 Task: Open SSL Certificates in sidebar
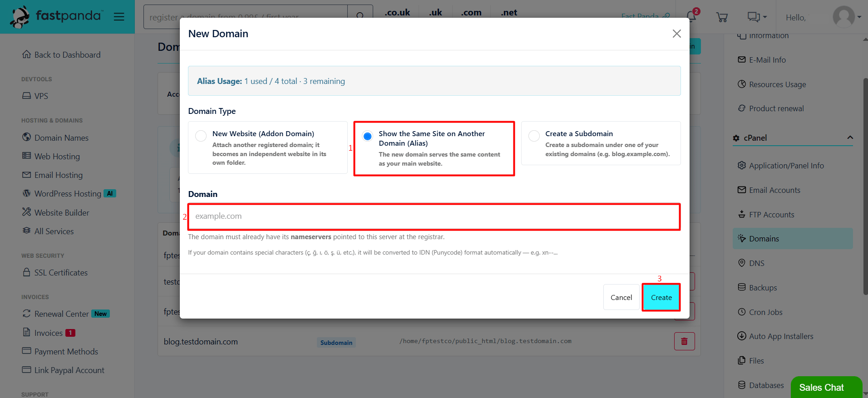tap(55, 272)
